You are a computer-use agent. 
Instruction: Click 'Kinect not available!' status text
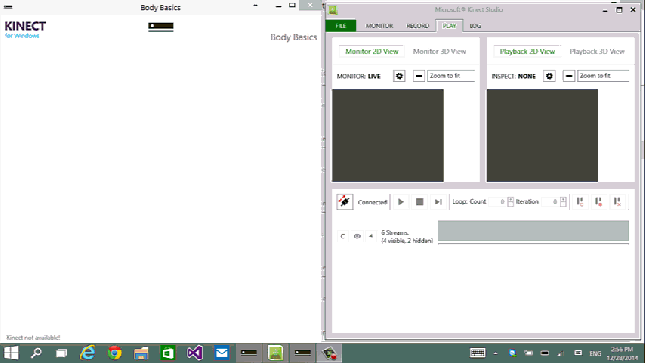point(33,337)
